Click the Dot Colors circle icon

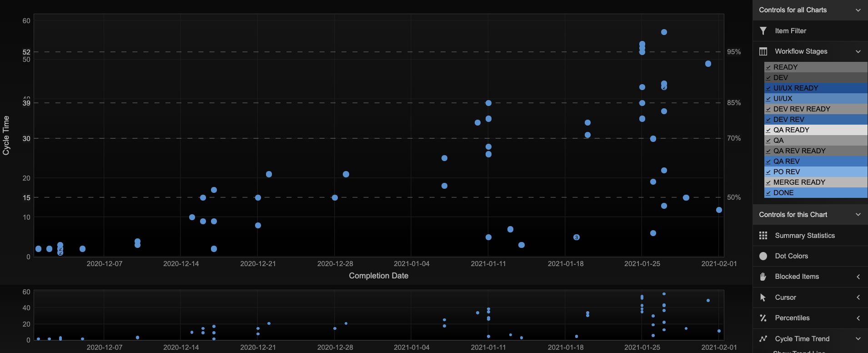(763, 256)
